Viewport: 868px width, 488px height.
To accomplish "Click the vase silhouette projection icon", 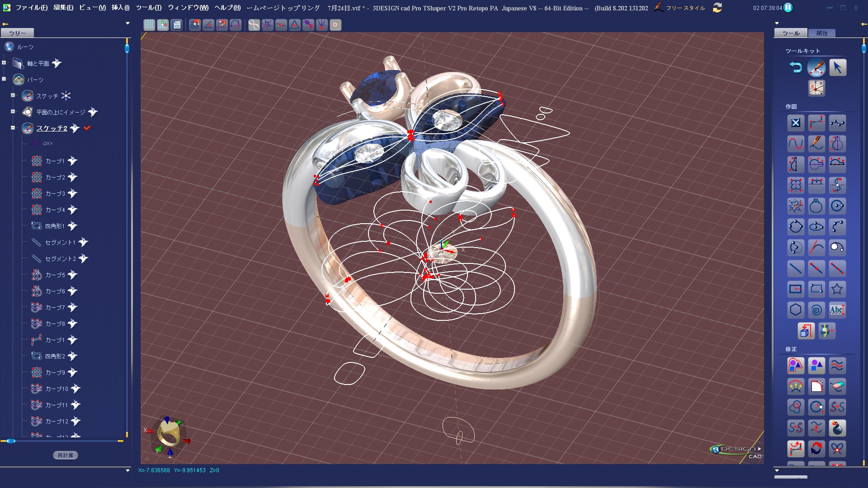I will coord(827,331).
